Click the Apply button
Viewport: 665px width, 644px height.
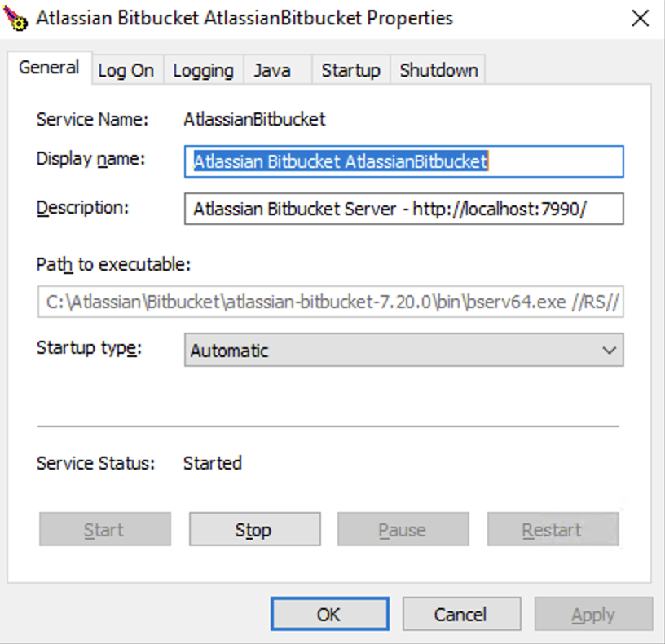[x=593, y=614]
